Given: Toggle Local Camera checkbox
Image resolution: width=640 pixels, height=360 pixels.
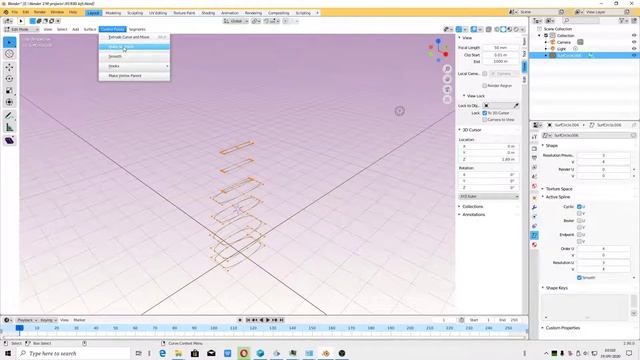Looking at the screenshot, I should pyautogui.click(x=484, y=74).
